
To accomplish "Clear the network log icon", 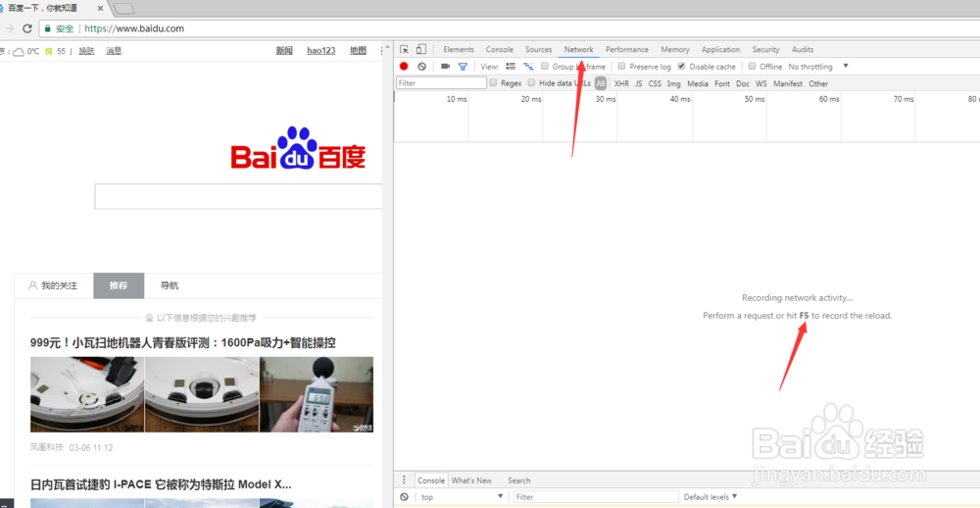I will pos(421,67).
